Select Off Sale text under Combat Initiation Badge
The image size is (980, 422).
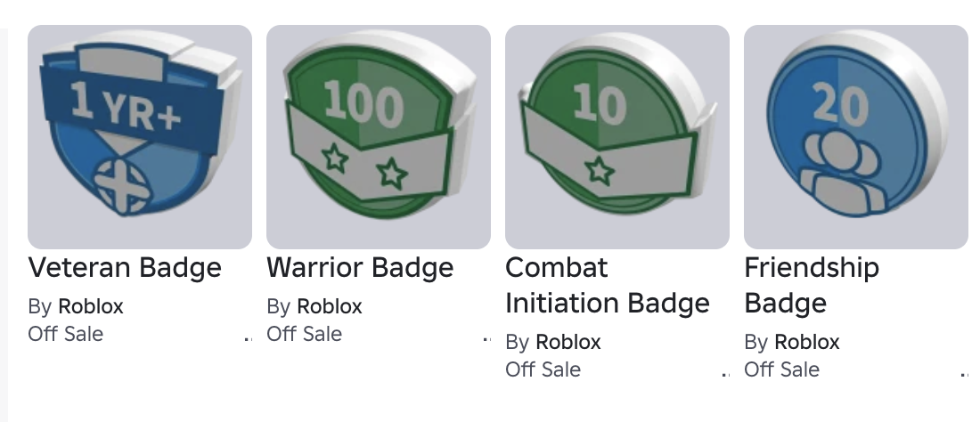[543, 369]
